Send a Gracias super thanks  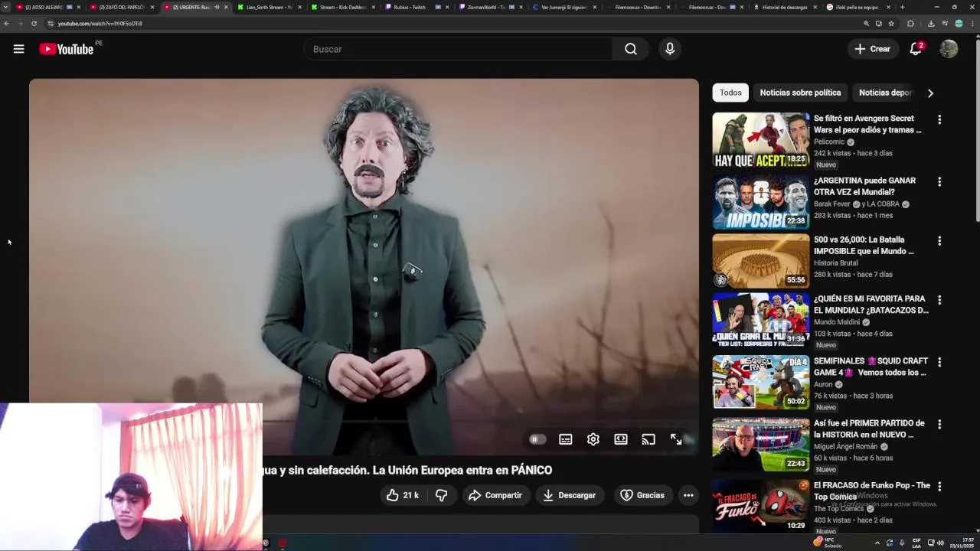click(642, 495)
